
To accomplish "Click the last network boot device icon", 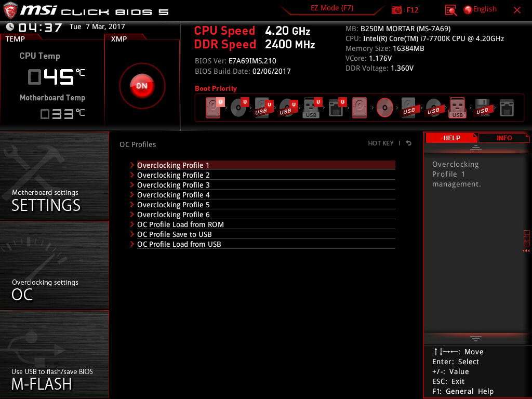I will 506,108.
